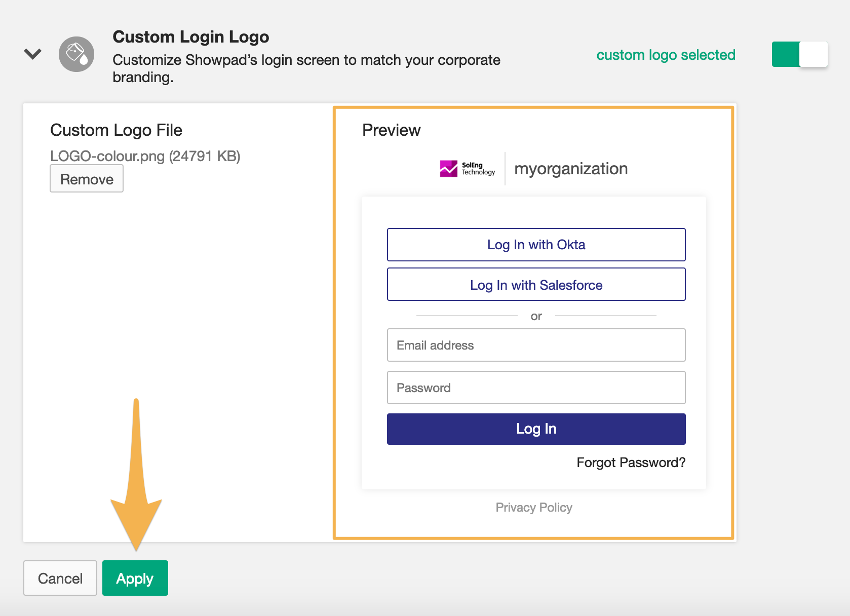Click the Preview heading
Image resolution: width=850 pixels, height=616 pixels.
click(391, 130)
